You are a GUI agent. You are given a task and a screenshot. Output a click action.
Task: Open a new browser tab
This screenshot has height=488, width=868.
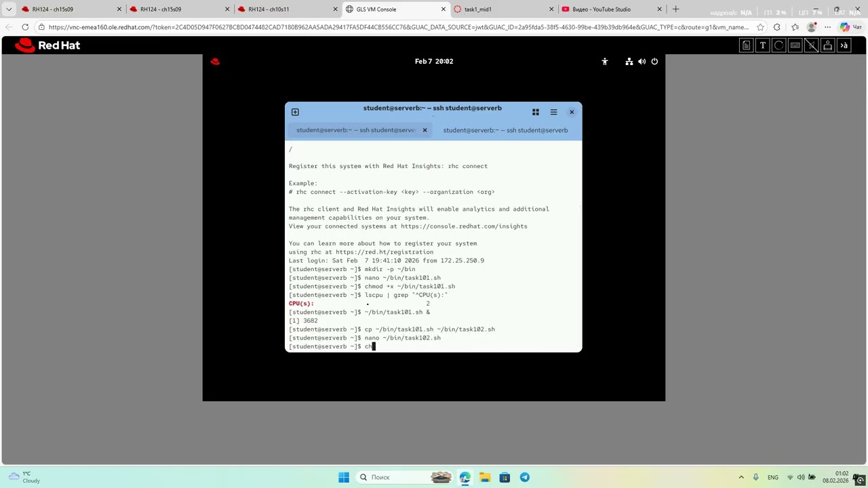tap(675, 9)
